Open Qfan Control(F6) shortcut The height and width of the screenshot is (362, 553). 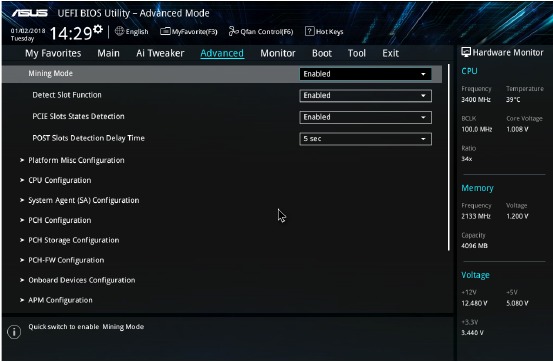pyautogui.click(x=261, y=31)
